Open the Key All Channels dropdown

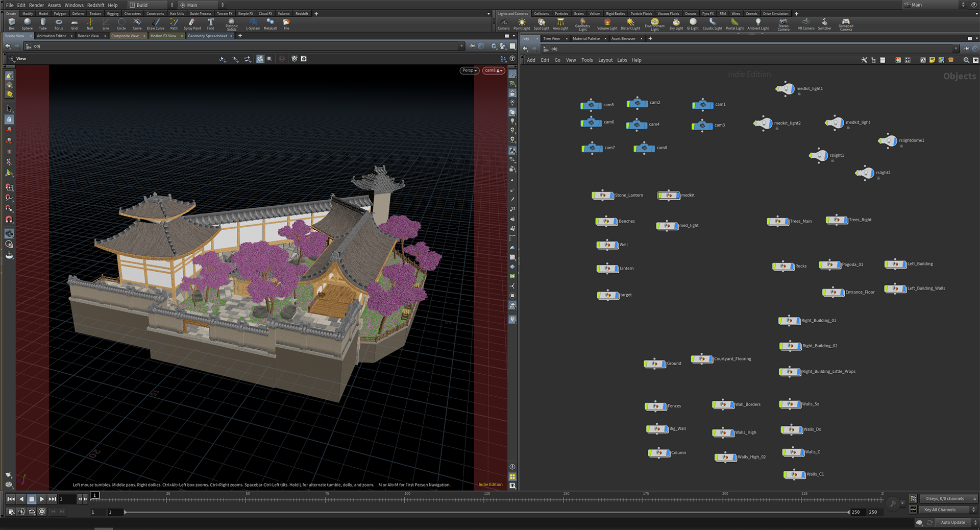(949, 510)
